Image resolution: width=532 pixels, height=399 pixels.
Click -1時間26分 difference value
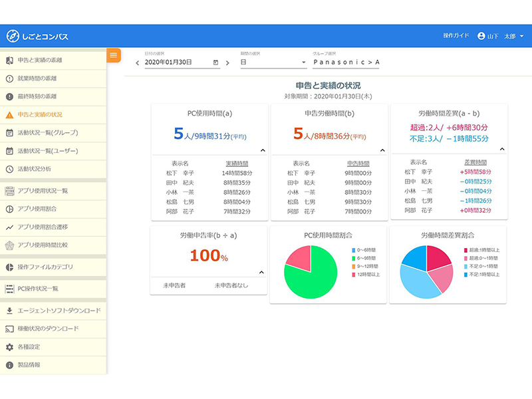[475, 201]
